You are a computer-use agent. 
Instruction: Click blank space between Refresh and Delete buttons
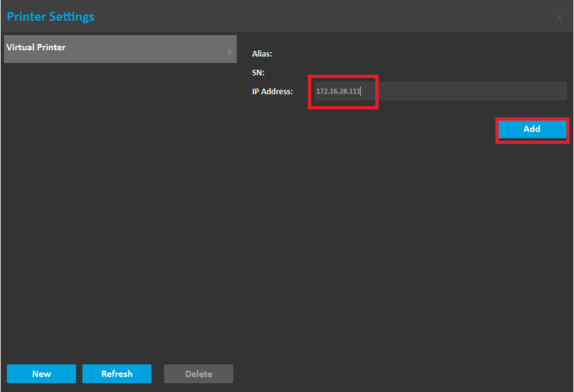(x=158, y=374)
